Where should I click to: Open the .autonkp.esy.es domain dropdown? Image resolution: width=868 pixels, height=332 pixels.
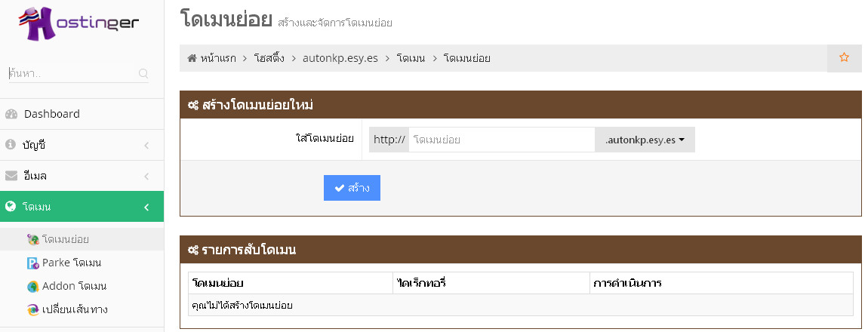pos(645,140)
